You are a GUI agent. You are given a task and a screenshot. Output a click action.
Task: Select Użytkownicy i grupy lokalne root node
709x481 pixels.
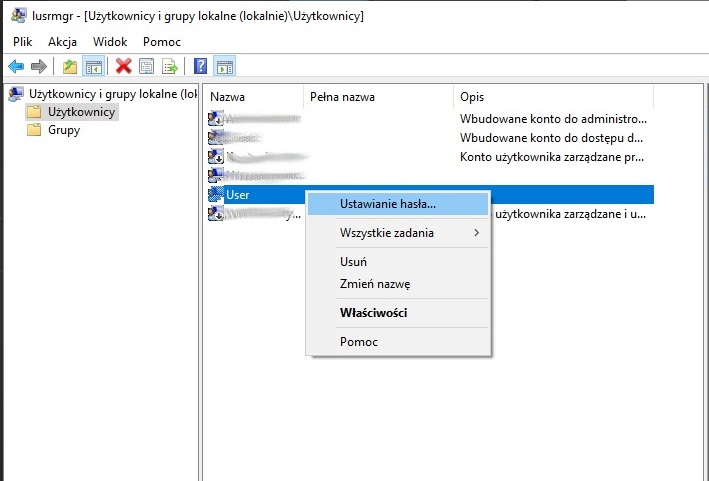(x=113, y=94)
